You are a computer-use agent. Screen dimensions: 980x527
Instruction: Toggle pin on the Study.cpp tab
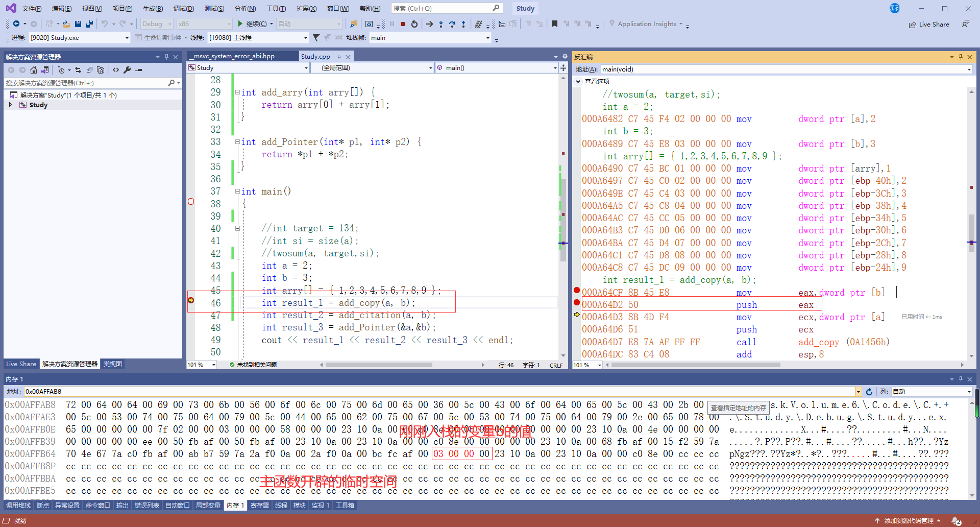[338, 57]
